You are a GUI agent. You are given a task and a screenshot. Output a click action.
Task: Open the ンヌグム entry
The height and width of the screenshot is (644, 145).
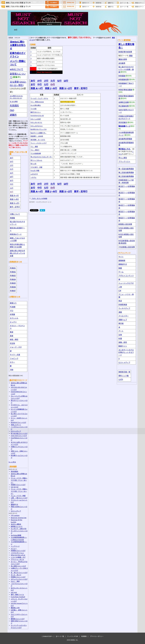[x=33, y=178]
